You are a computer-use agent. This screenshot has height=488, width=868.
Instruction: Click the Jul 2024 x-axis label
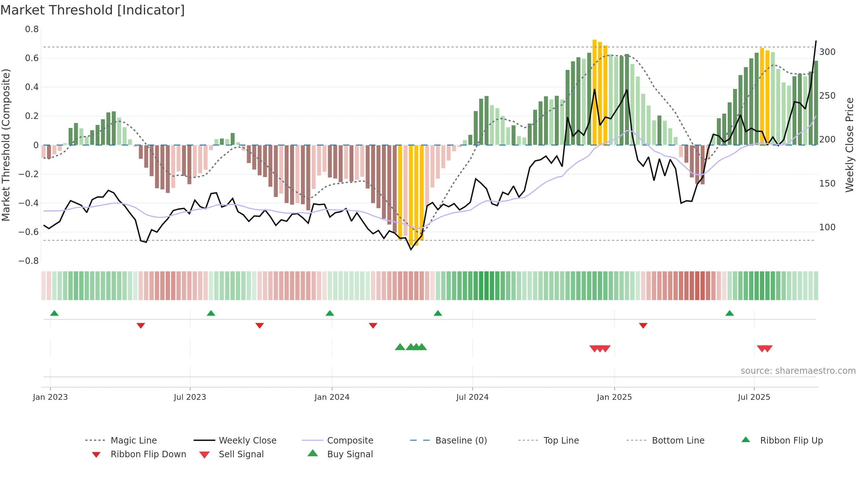[x=472, y=397]
